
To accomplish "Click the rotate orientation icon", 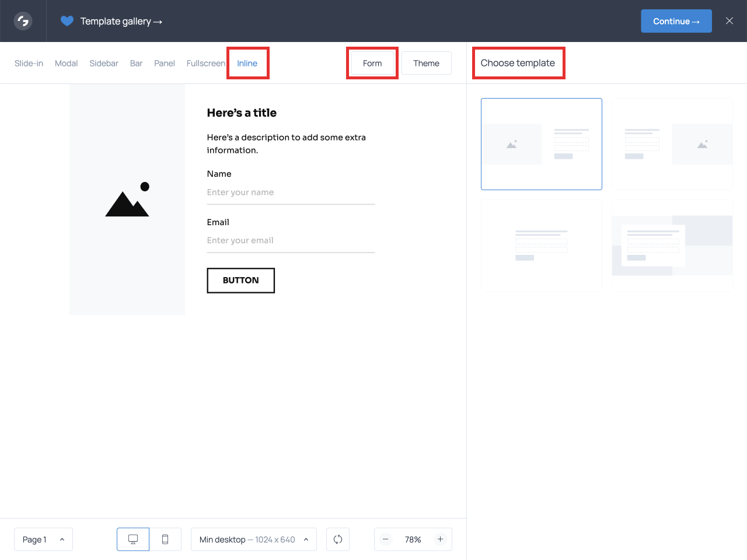I will 338,539.
